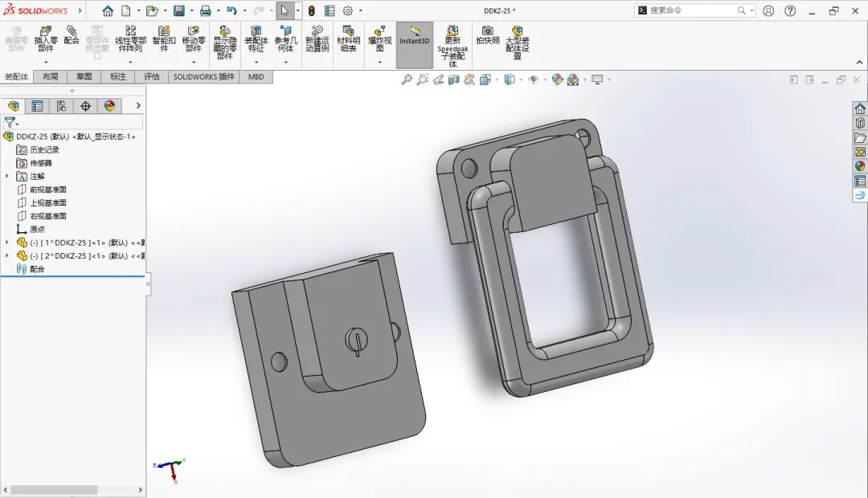Click the 搜索命令 search field
Viewport: 868px width, 498px height.
(695, 10)
